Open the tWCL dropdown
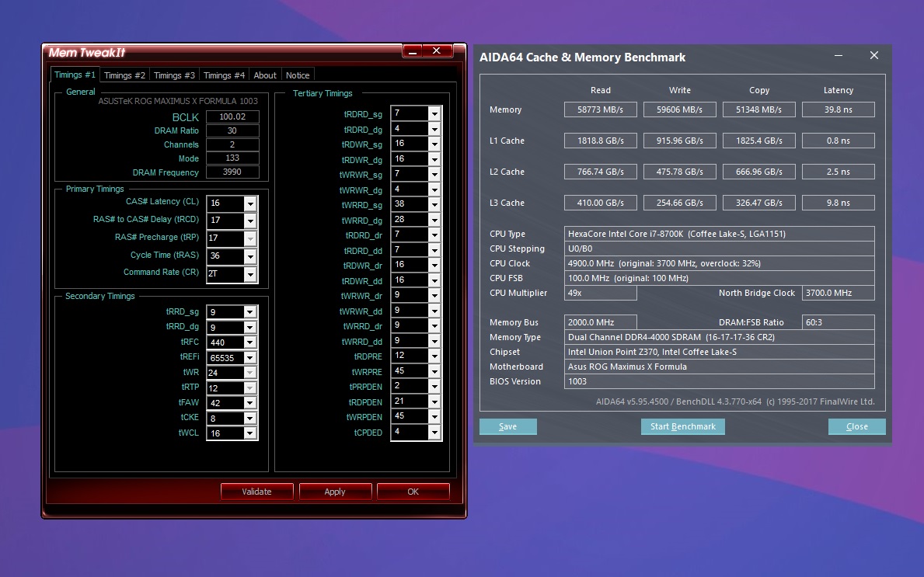The height and width of the screenshot is (577, 924). [250, 433]
